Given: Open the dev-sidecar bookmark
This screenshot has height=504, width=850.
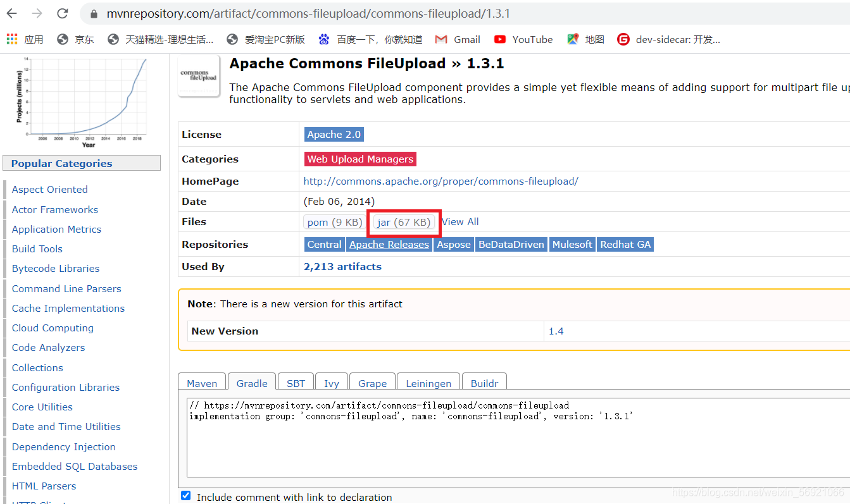Looking at the screenshot, I should coord(669,39).
